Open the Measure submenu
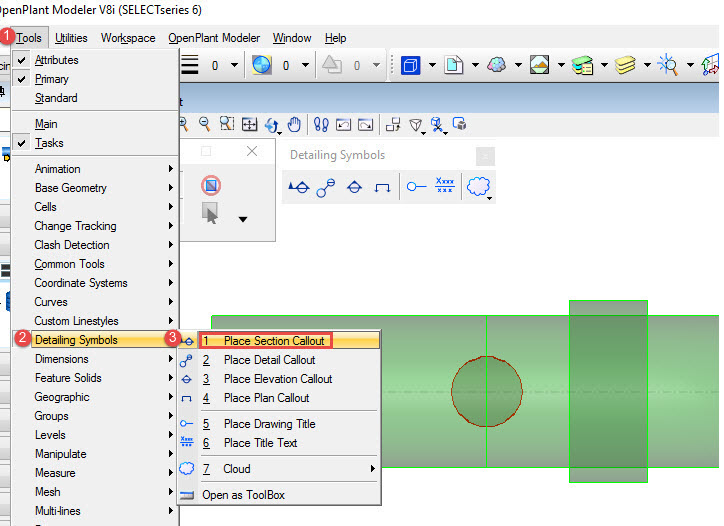 click(95, 473)
